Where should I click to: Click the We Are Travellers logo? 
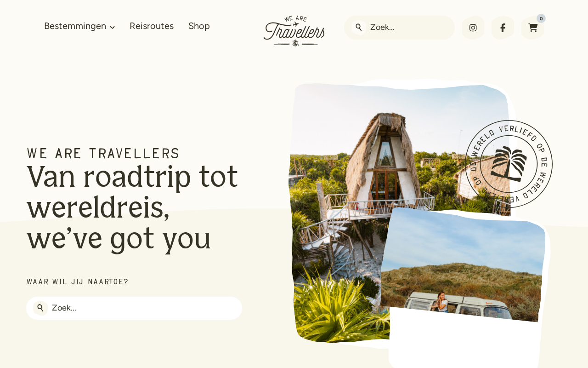pyautogui.click(x=294, y=31)
